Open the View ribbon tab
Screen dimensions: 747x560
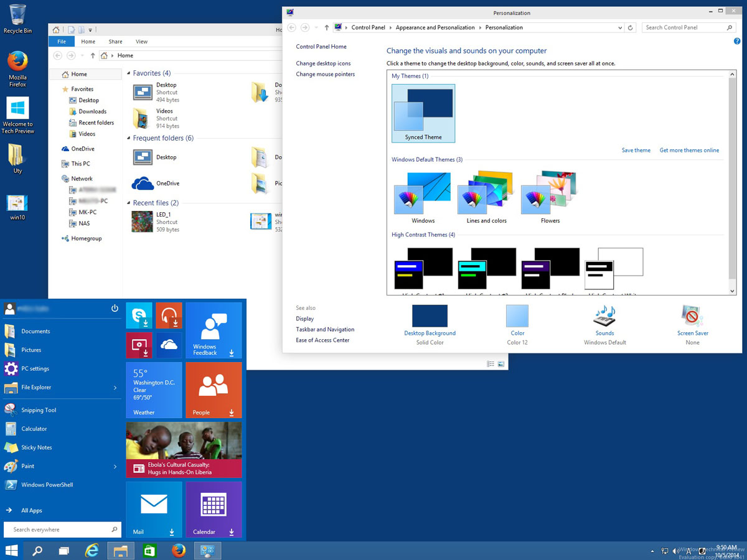coord(141,42)
